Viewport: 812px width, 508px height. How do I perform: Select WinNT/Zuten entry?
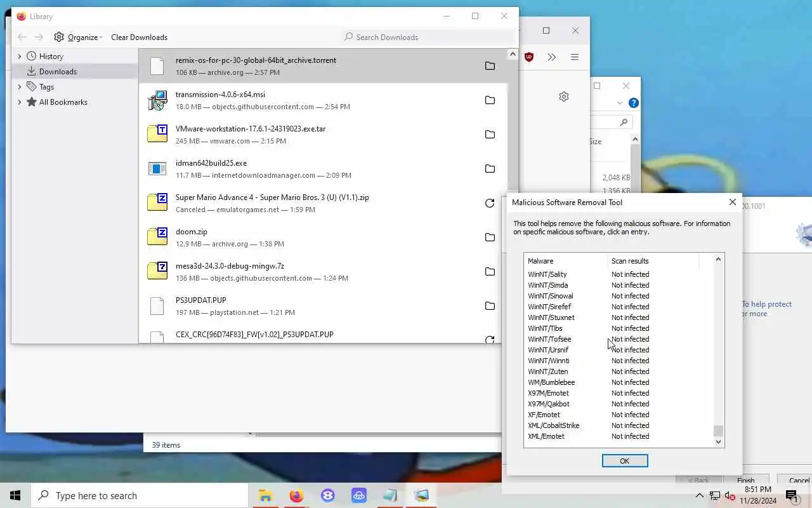point(548,371)
